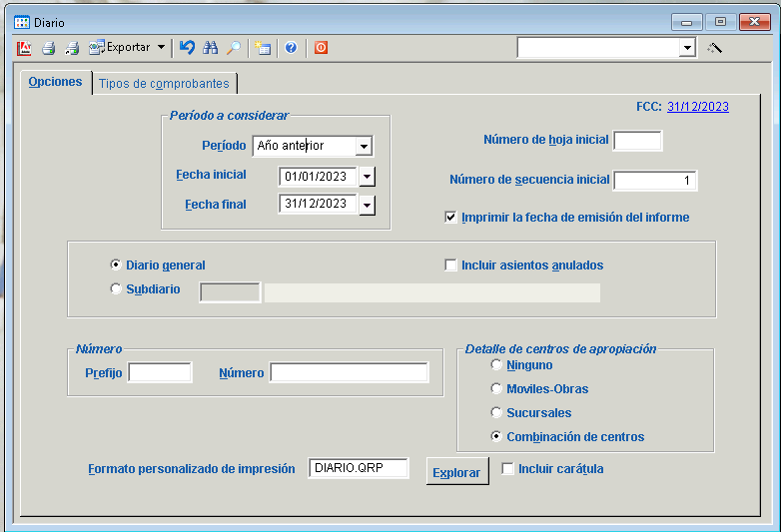
Task: Enable Incluir asientos anulados checkbox
Action: (x=451, y=266)
